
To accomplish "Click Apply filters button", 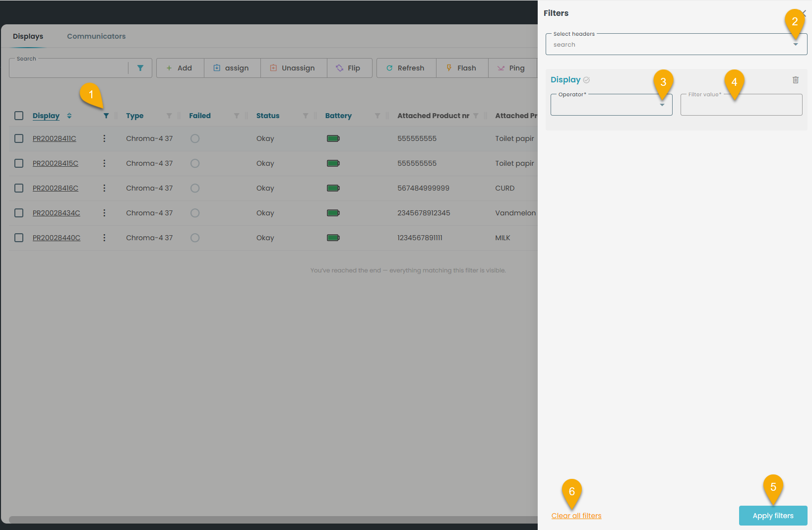I will click(773, 516).
